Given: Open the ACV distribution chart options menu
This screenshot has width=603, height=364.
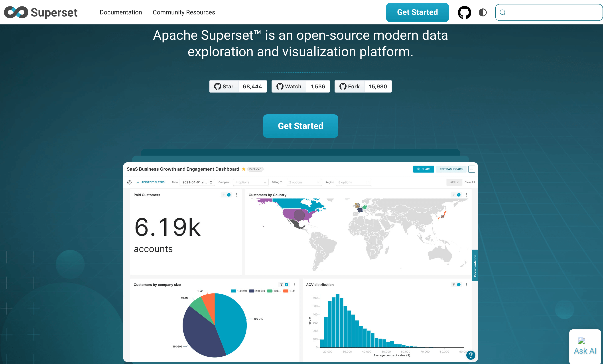Looking at the screenshot, I should [466, 285].
